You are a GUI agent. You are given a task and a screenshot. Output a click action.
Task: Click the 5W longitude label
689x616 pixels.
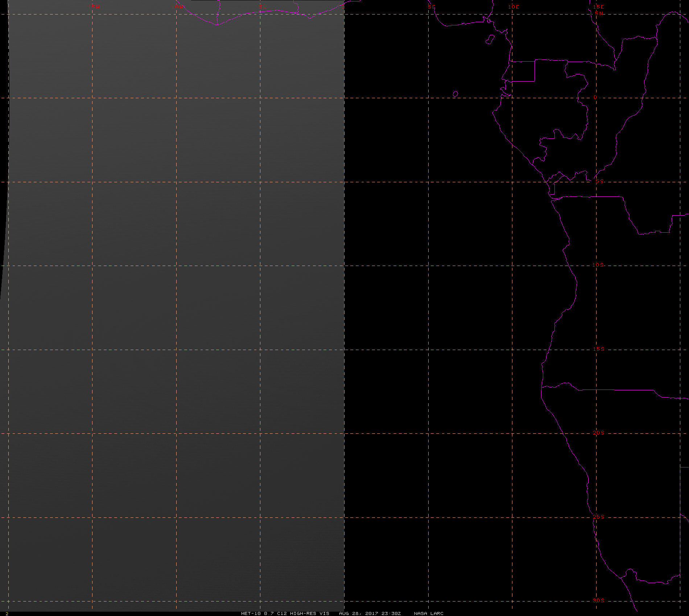pos(263,7)
